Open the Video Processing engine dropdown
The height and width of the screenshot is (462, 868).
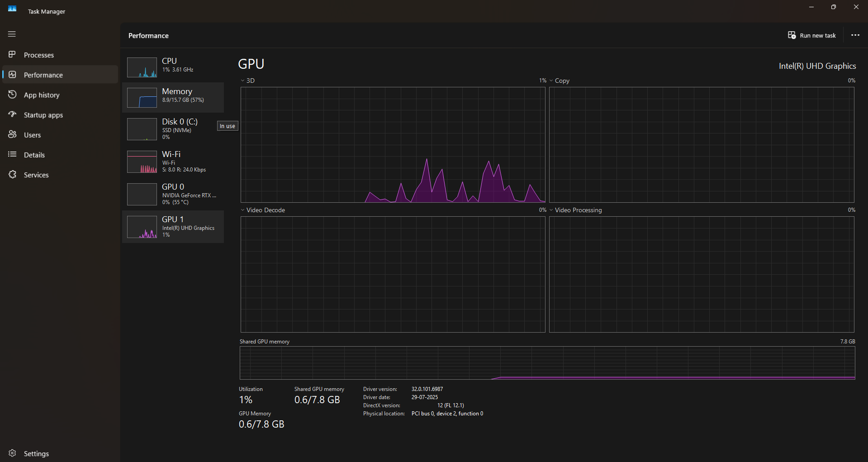click(551, 210)
